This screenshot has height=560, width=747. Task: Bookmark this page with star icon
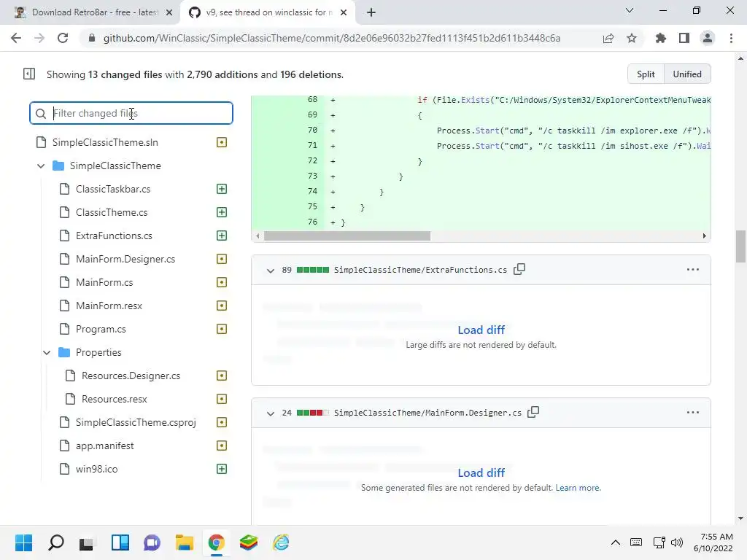click(632, 38)
